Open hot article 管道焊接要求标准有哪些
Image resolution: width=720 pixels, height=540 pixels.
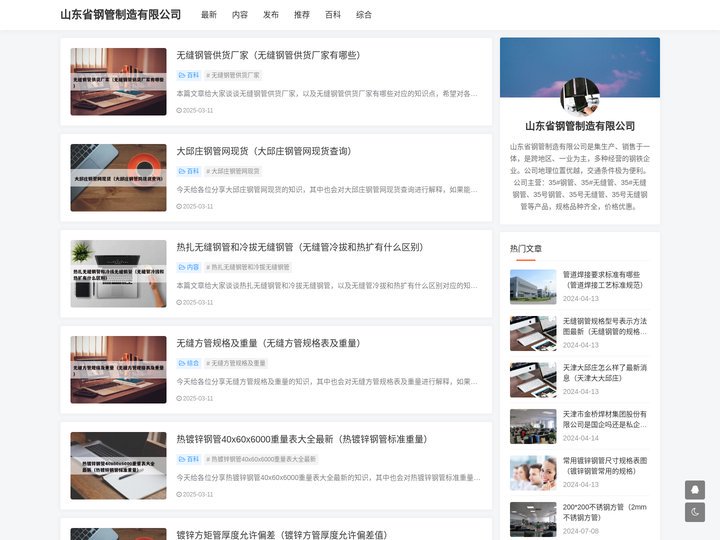(x=603, y=280)
